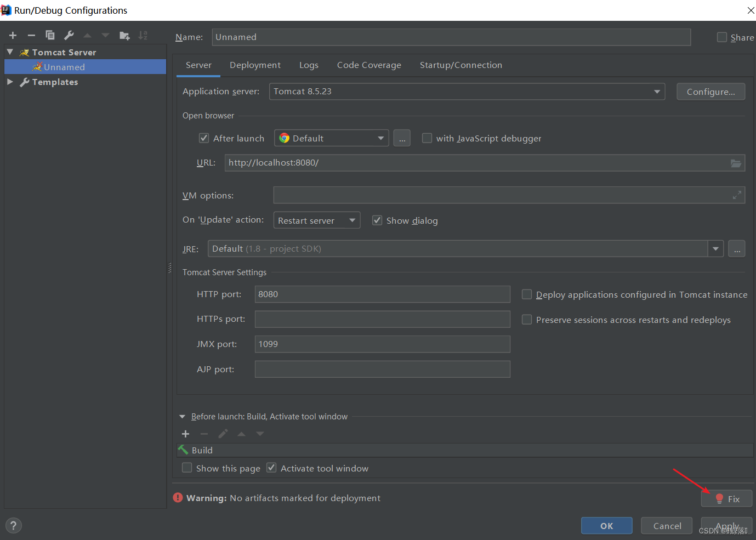Image resolution: width=756 pixels, height=540 pixels.
Task: Toggle Activate tool window checkbox
Action: pyautogui.click(x=271, y=468)
